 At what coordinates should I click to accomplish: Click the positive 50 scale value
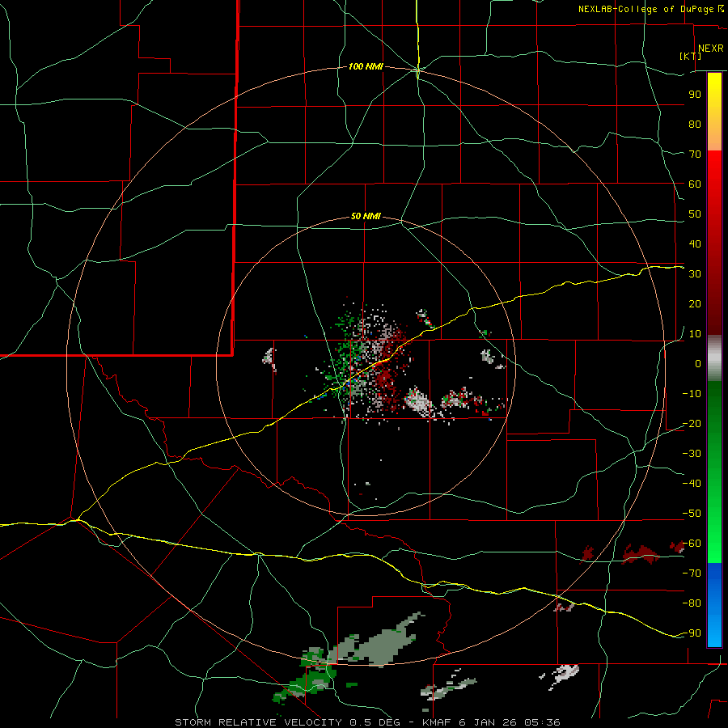pos(695,214)
